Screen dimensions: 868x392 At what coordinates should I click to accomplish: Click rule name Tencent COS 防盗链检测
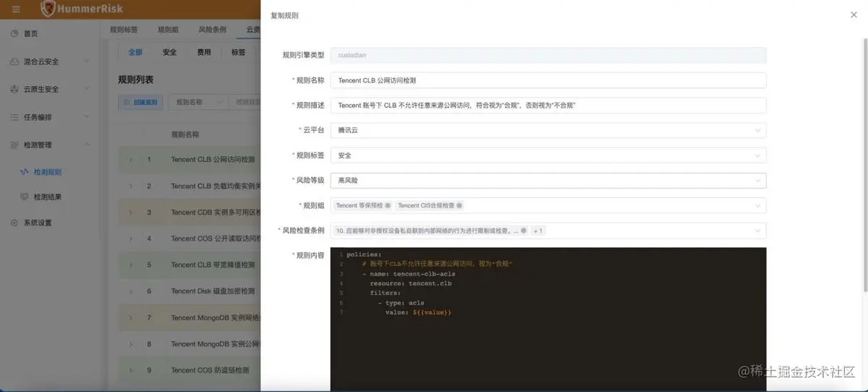[210, 370]
